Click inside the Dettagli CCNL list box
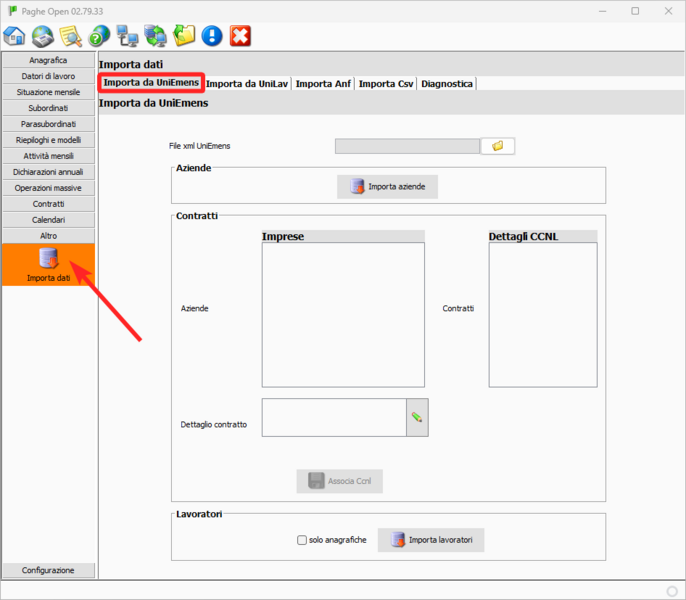686x600 pixels. (543, 315)
